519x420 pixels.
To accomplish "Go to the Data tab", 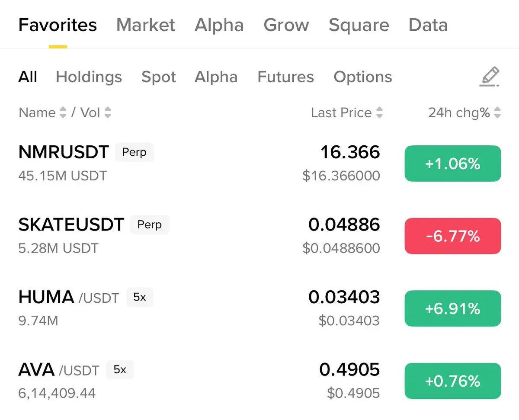I will (x=428, y=25).
